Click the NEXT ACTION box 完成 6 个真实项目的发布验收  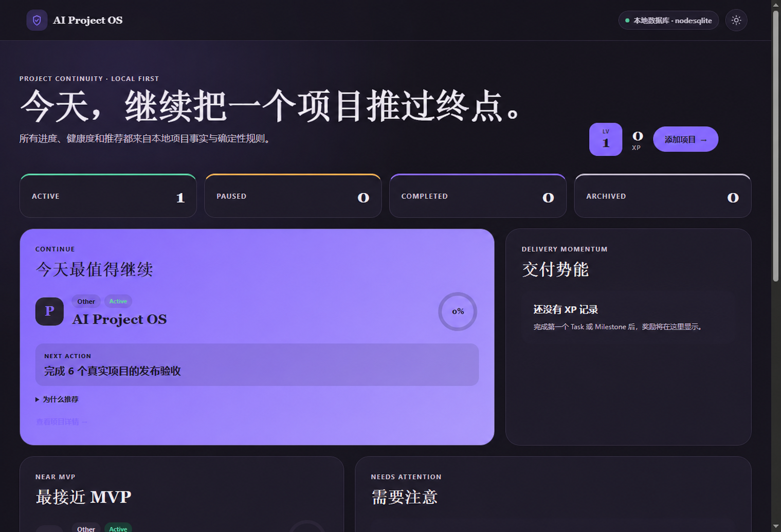(257, 364)
